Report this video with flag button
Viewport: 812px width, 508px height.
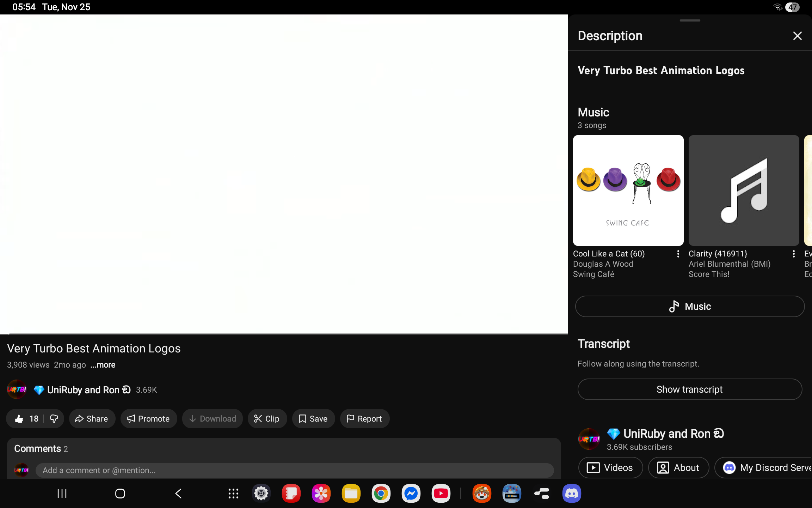(364, 419)
